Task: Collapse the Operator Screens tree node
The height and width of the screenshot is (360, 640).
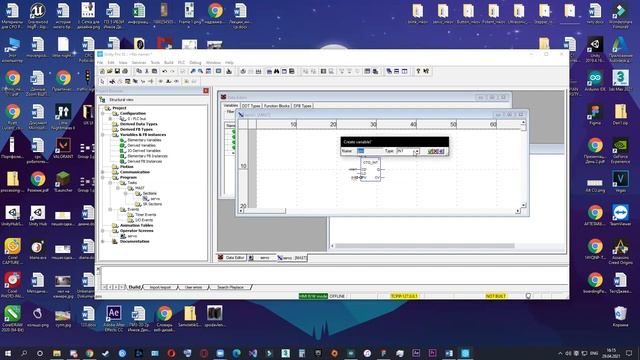Action: (102, 231)
